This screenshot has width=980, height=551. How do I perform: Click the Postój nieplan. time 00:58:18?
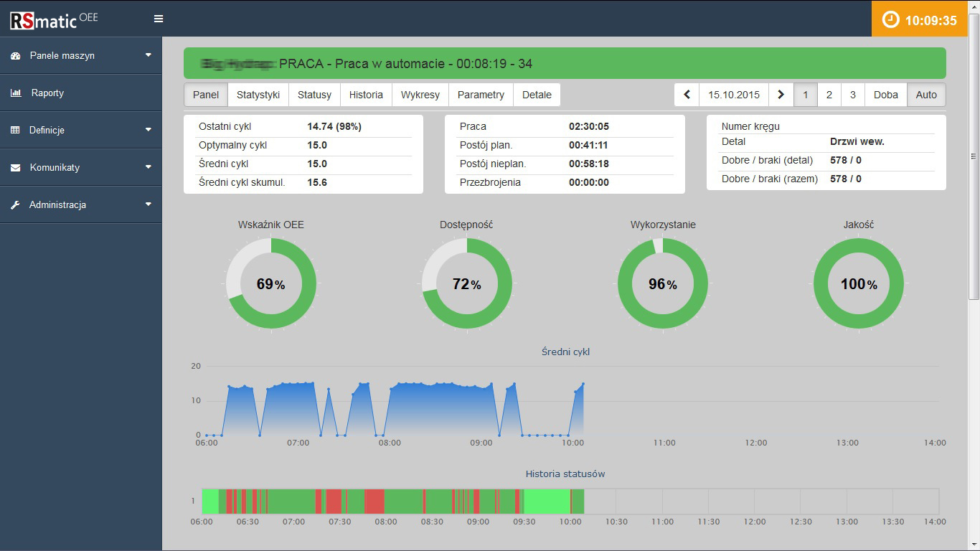(589, 164)
